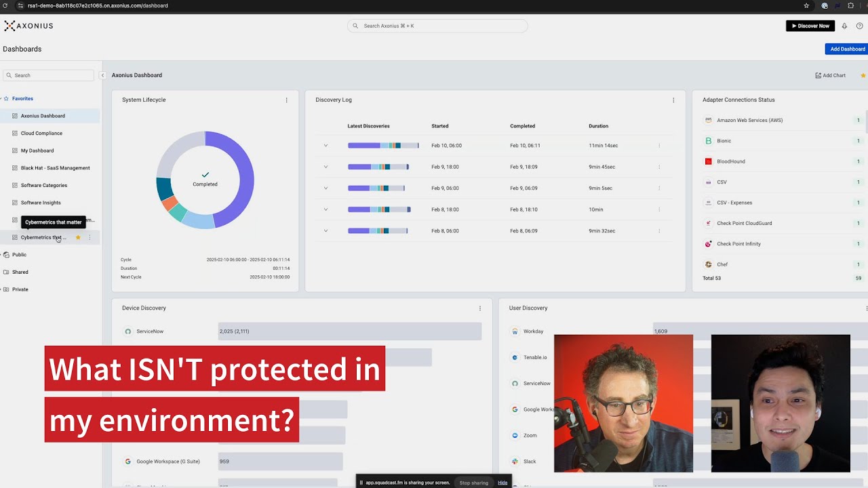Click Hide link in the sharing bar
The width and height of the screenshot is (868, 488).
pos(502,483)
